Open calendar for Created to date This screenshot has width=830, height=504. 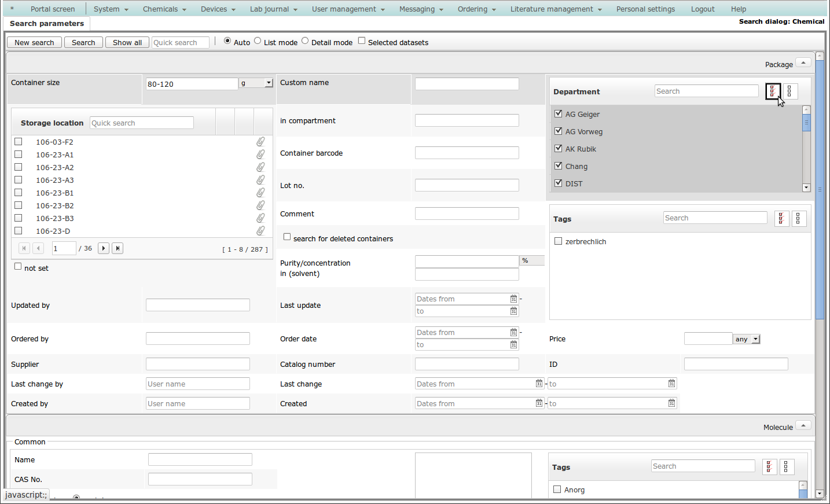[671, 403]
